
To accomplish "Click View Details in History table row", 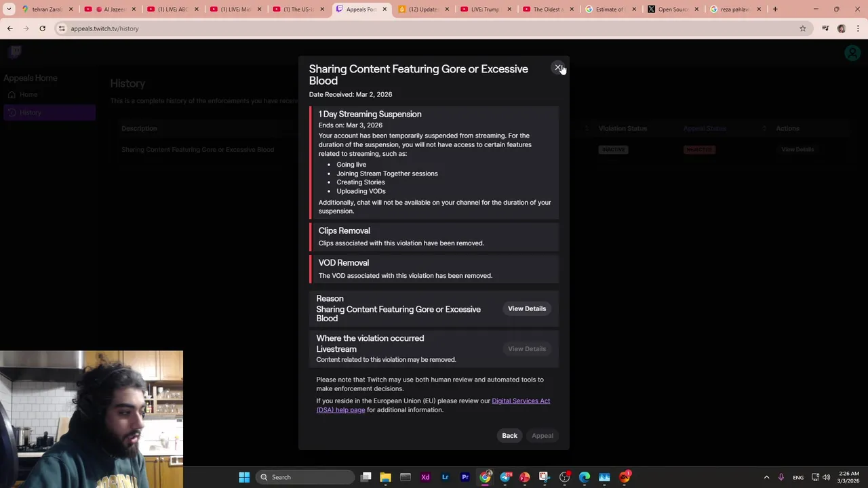I will point(797,149).
